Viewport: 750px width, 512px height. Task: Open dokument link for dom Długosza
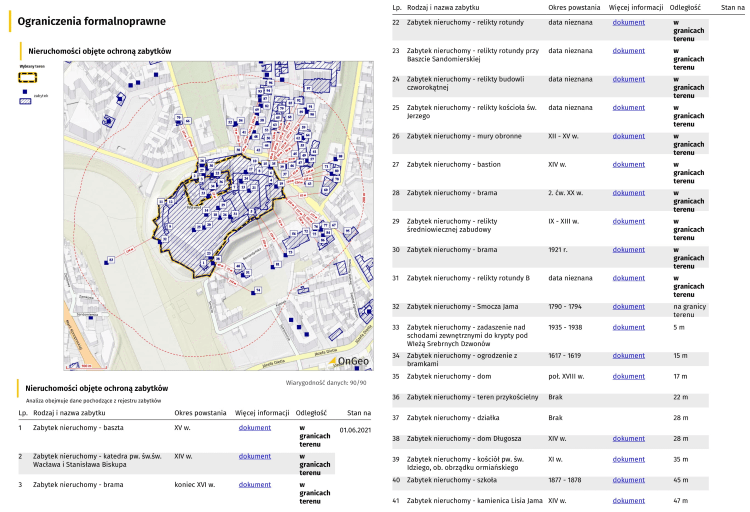pos(629,439)
